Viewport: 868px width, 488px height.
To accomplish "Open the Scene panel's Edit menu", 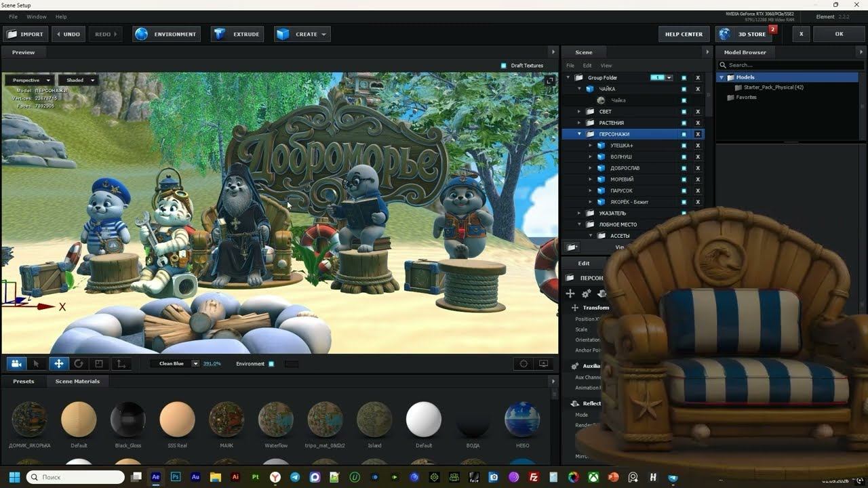I will pos(587,66).
